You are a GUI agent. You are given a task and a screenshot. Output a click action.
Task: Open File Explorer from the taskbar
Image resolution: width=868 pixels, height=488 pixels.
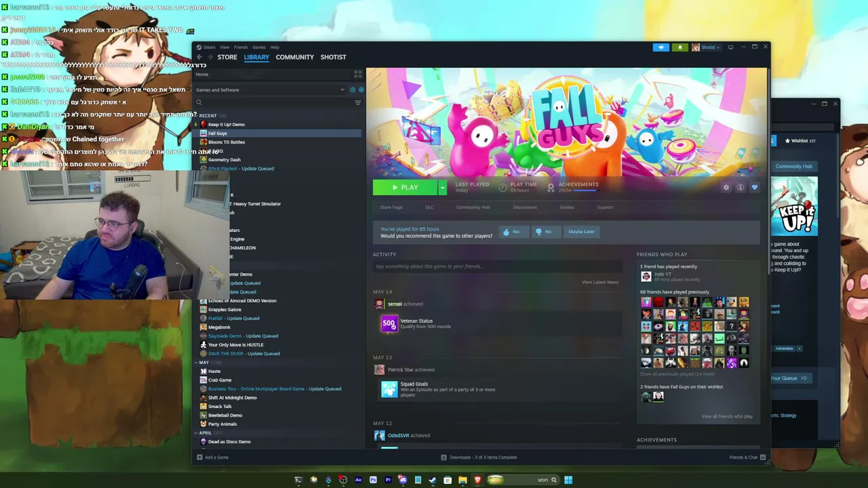coord(462,480)
